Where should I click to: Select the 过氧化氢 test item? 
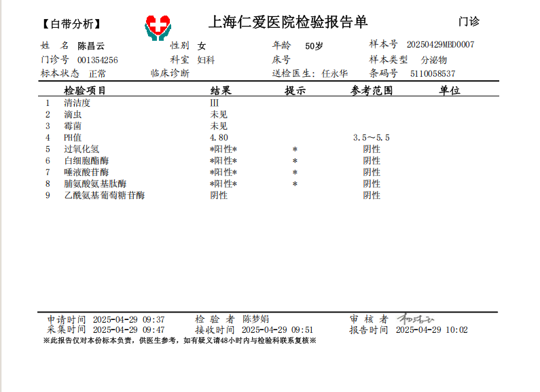tap(82, 149)
